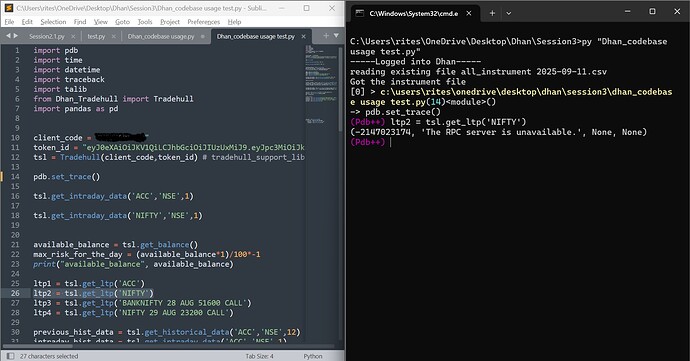Screen dimensions: 690x361
Task: Click the ltp4 NIFTY 29 AUG line
Action: pyautogui.click(x=133, y=312)
